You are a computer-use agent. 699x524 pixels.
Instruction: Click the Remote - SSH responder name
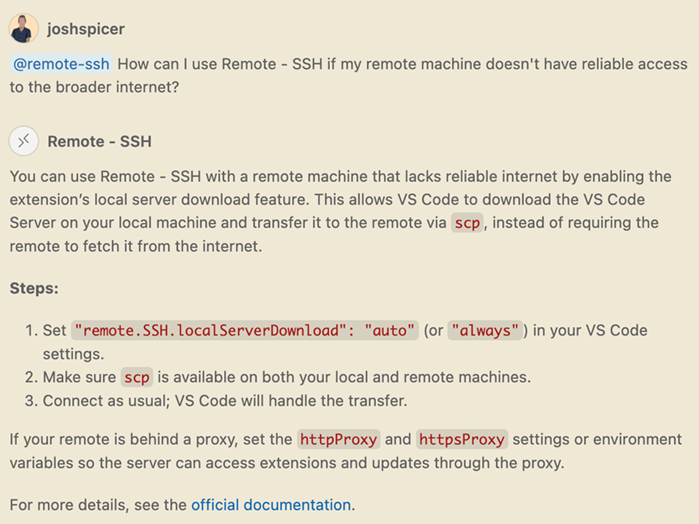99,141
